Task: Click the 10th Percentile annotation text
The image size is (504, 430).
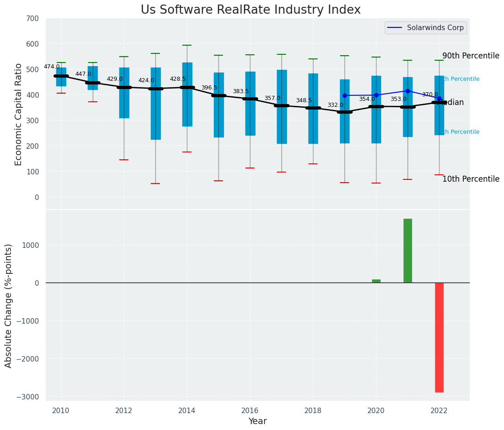Action: (x=471, y=179)
